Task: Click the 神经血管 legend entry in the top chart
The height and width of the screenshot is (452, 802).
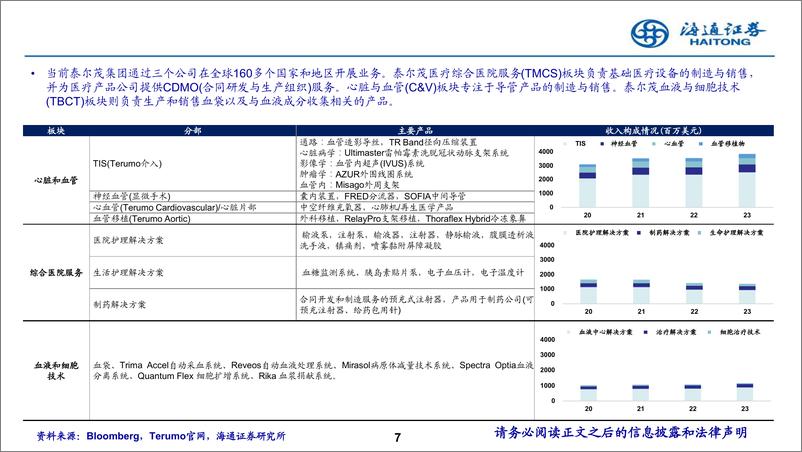Action: click(620, 144)
